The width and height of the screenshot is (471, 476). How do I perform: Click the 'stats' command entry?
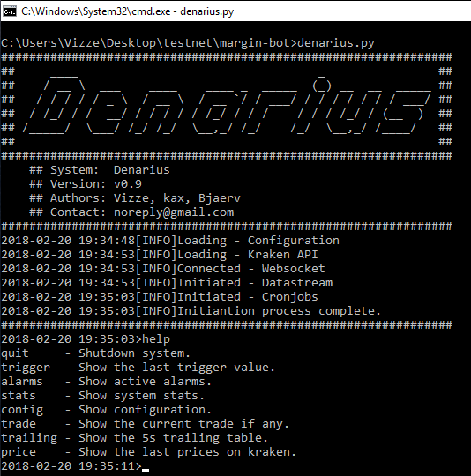point(19,396)
